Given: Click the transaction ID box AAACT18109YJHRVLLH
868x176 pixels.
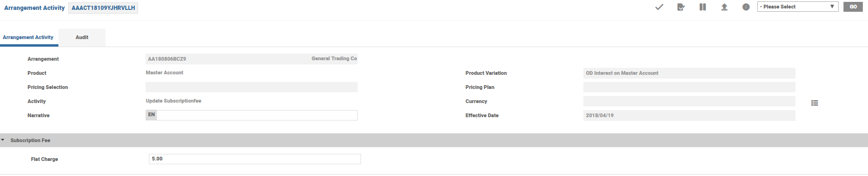Looking at the screenshot, I should tap(103, 8).
